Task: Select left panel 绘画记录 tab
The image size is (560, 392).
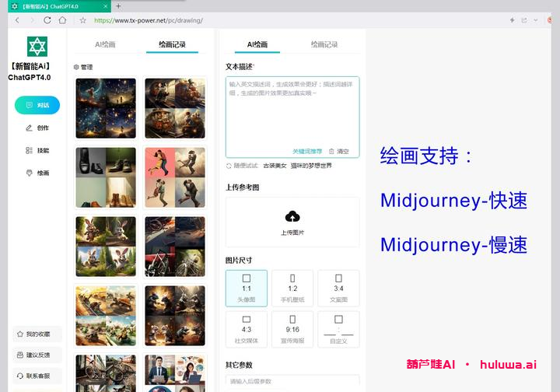Action: (172, 44)
